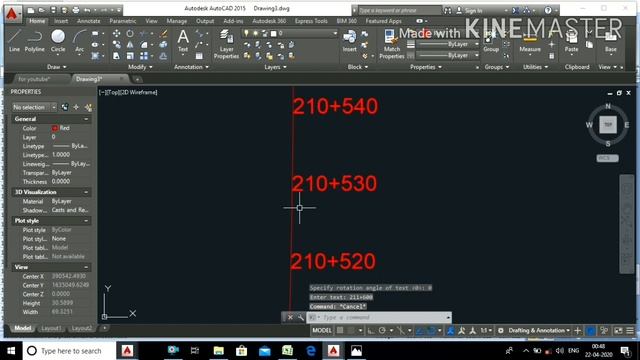The width and height of the screenshot is (640, 360).
Task: Select the Stretch tool in Modify panel
Action: click(116, 56)
